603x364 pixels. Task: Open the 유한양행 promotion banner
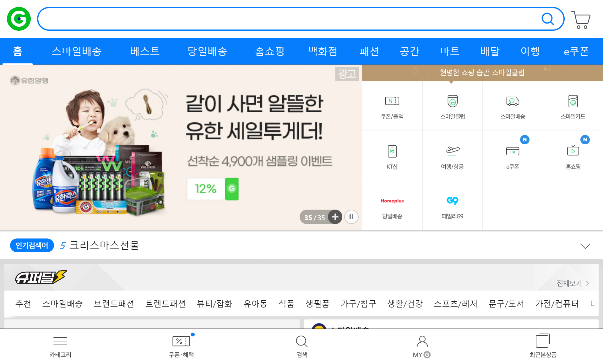181,147
